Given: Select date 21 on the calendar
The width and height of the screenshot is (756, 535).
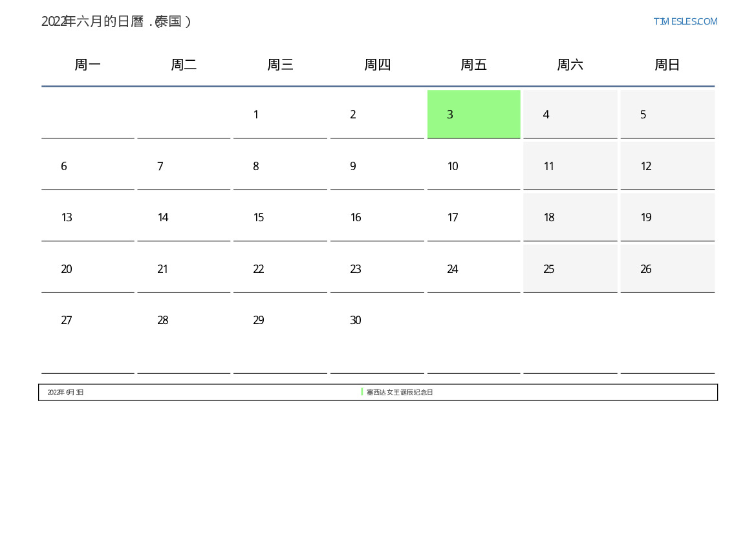Looking at the screenshot, I should [x=184, y=269].
